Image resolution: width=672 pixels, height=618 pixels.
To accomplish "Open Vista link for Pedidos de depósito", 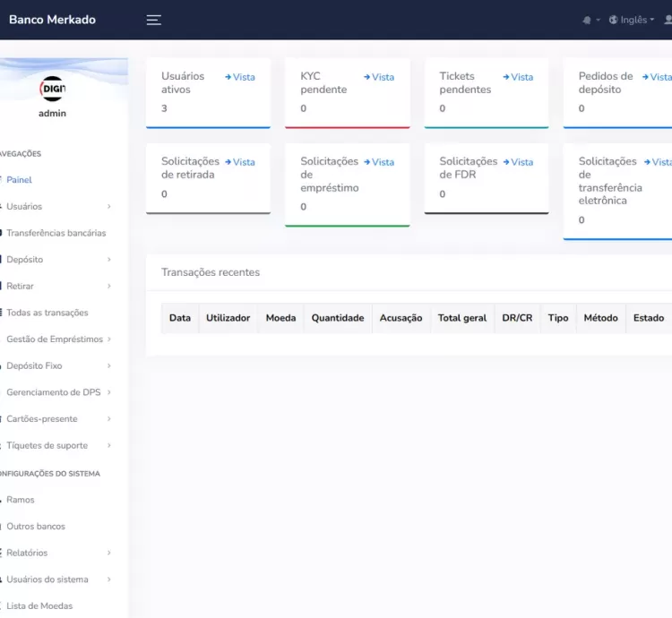I will coord(657,77).
